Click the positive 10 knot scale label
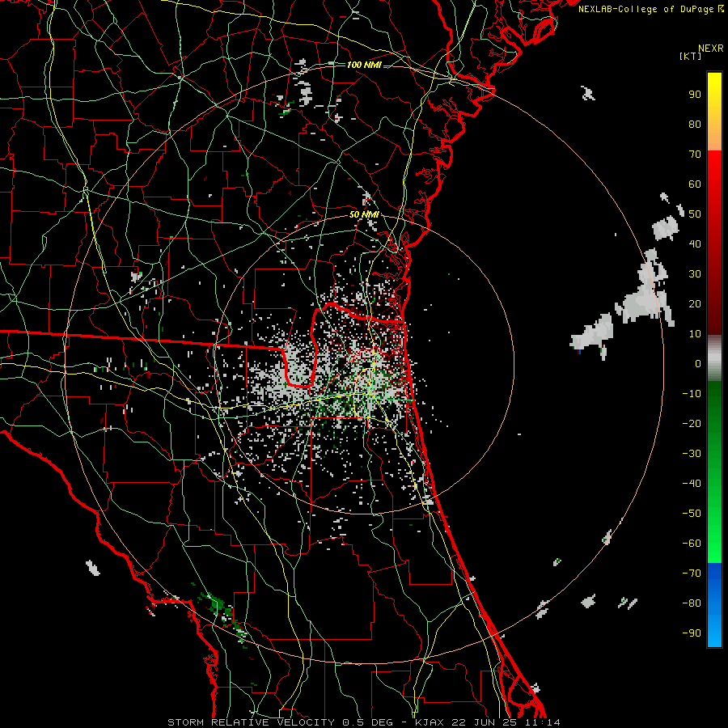728x728 pixels. pos(695,334)
